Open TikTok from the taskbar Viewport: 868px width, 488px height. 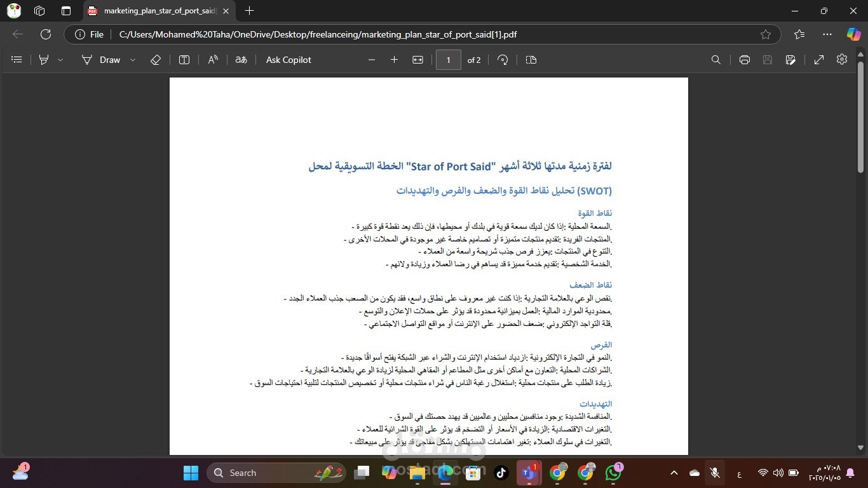501,473
